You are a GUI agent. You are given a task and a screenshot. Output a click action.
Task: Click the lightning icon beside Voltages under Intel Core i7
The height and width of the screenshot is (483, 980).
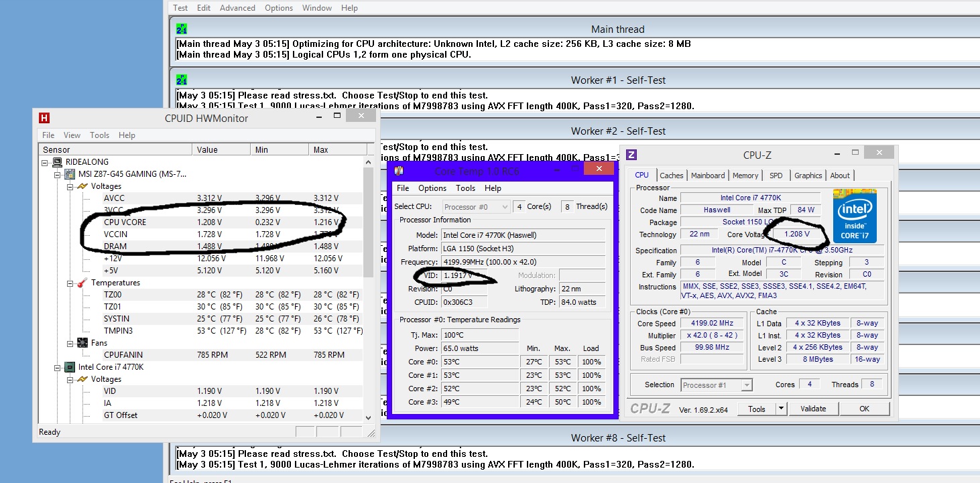click(x=82, y=379)
